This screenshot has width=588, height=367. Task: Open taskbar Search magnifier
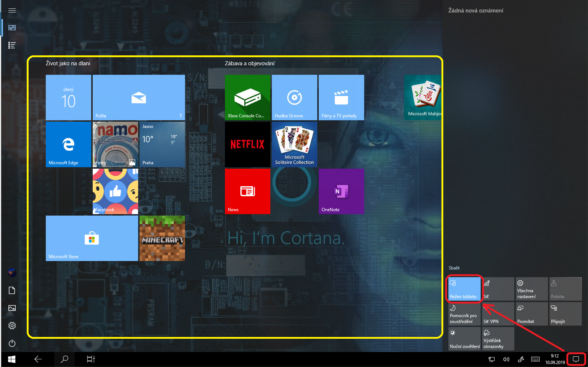click(64, 359)
